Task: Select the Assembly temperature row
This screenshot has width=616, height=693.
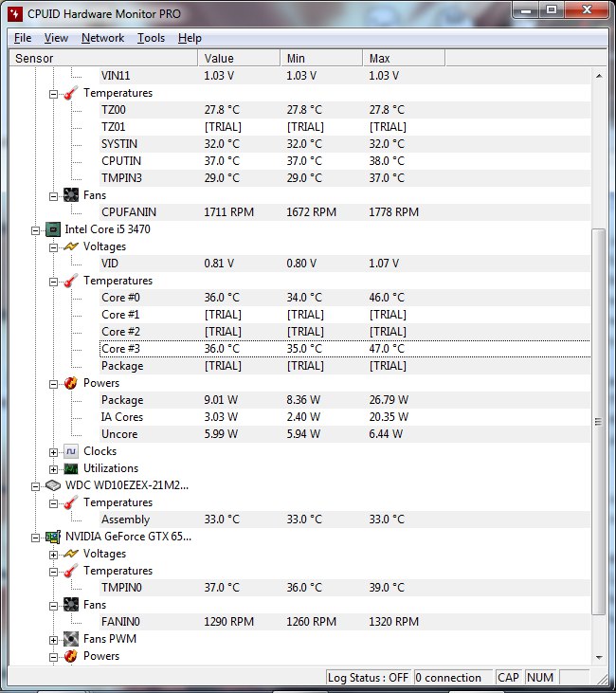Action: [x=345, y=520]
